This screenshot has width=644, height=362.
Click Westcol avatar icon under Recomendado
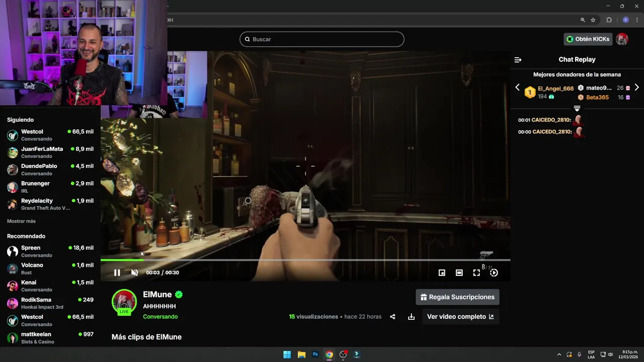tap(13, 321)
